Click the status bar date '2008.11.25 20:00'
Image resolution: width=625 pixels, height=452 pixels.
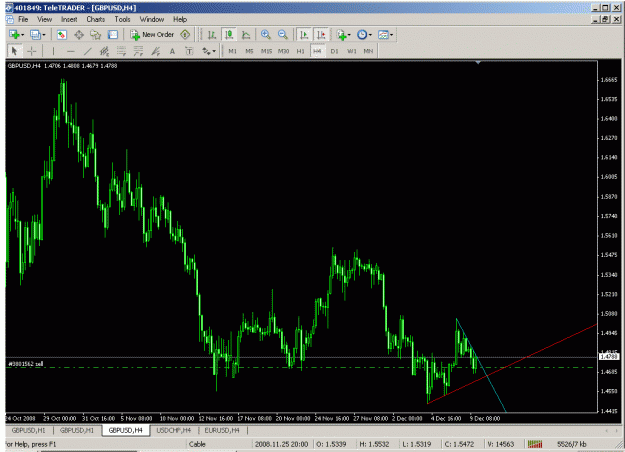point(281,444)
